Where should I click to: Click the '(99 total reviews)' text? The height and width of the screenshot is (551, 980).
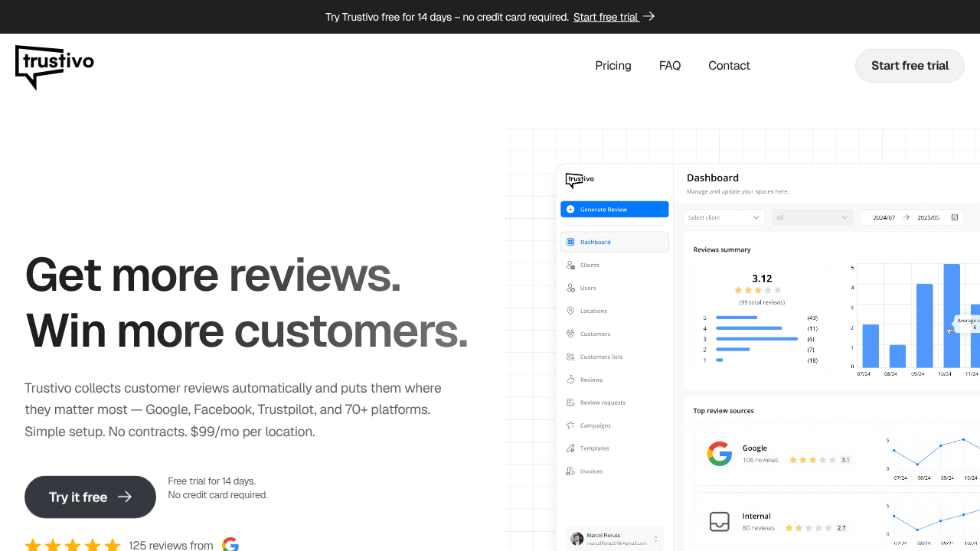pos(762,302)
